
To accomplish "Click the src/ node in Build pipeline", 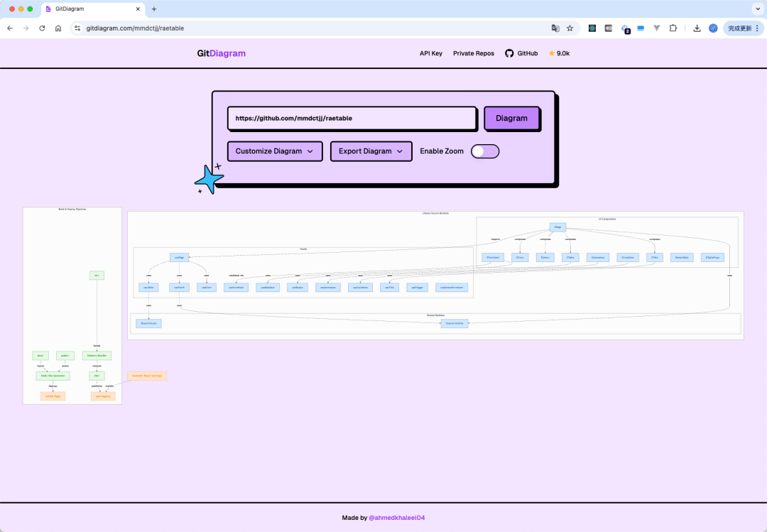I will tap(97, 276).
